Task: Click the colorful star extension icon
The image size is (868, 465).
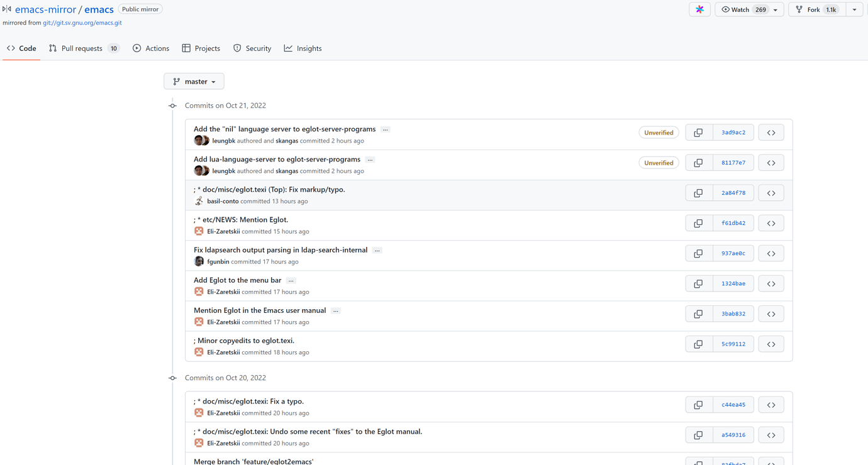Action: point(699,9)
